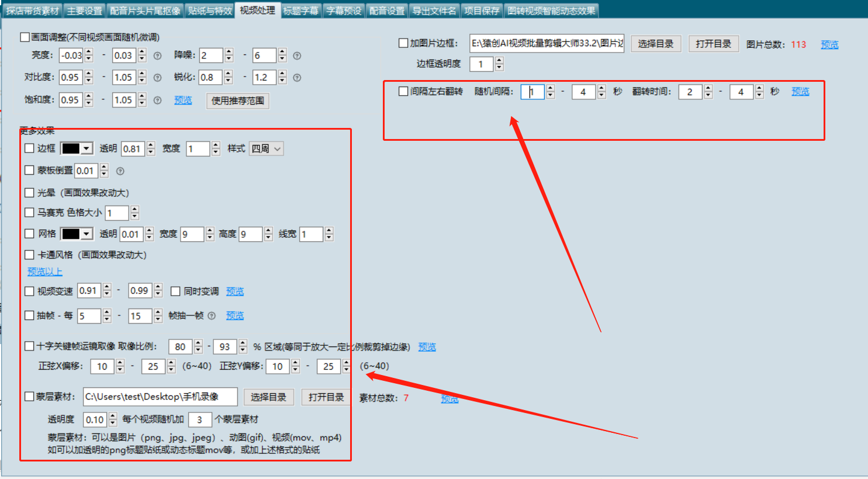Click the 蒙层素材 path input field

click(160, 397)
